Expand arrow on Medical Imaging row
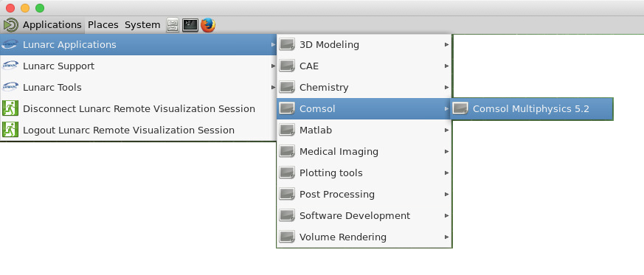 coord(447,151)
